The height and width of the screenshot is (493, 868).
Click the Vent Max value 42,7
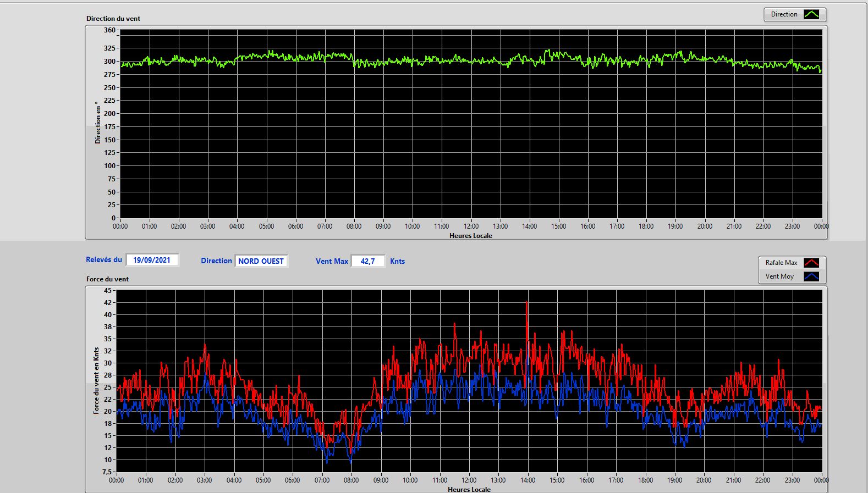(x=367, y=261)
